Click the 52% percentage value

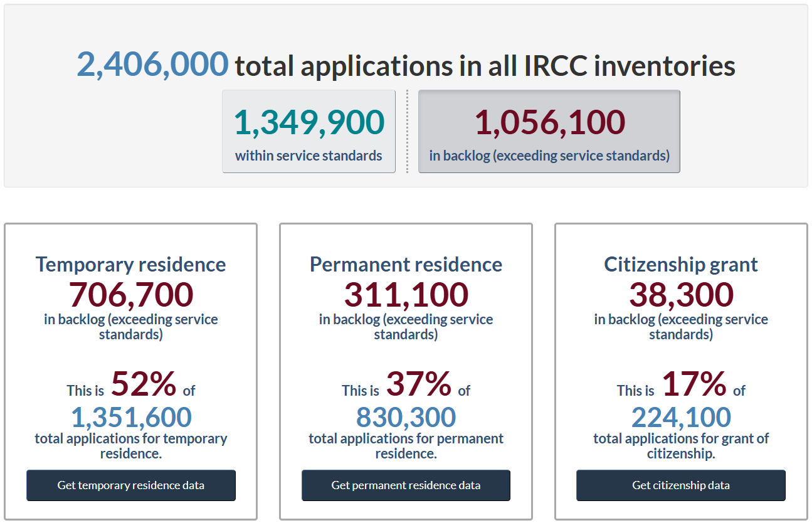144,384
